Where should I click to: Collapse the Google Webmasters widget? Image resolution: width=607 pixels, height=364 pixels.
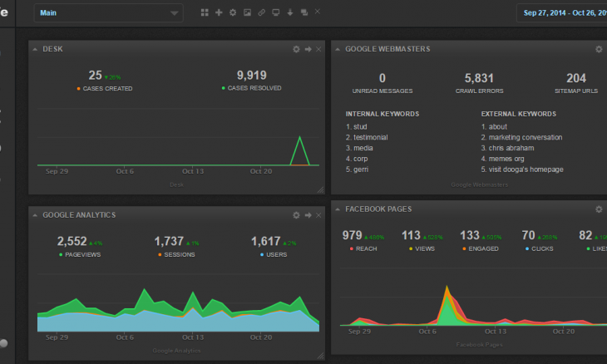point(338,50)
